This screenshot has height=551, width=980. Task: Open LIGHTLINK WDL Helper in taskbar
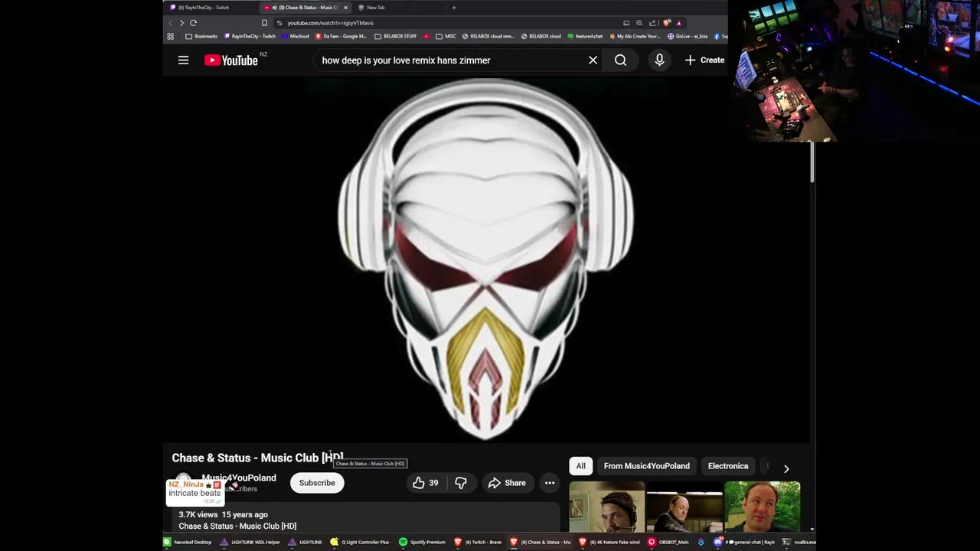pyautogui.click(x=250, y=542)
